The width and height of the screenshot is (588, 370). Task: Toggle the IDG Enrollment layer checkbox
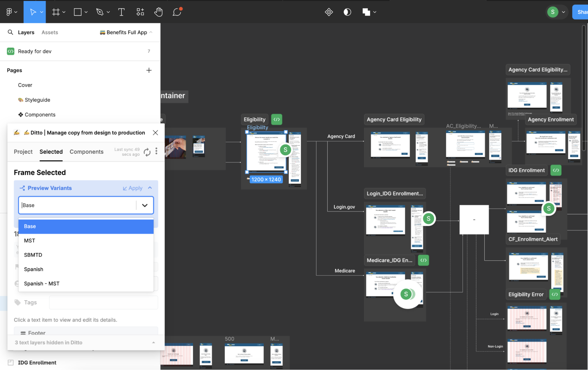[x=11, y=362]
